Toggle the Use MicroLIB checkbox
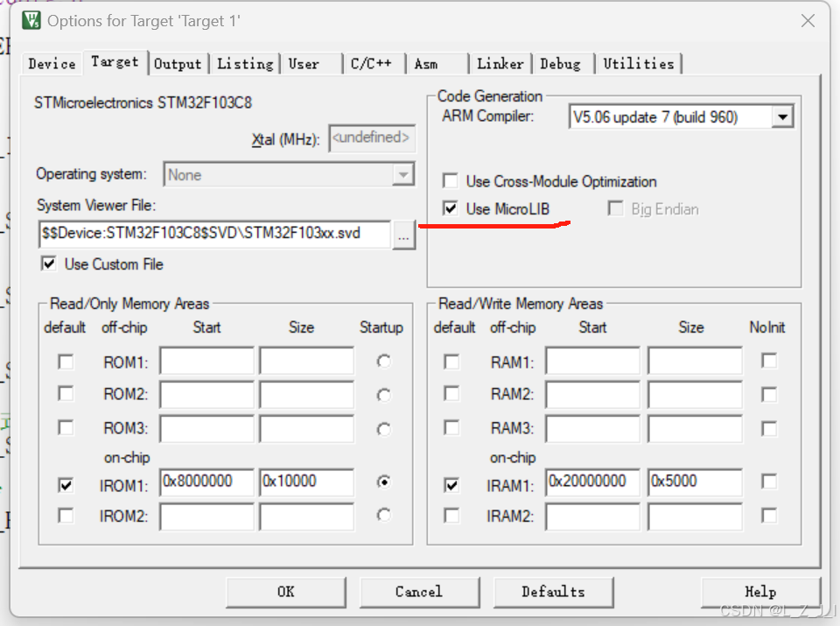This screenshot has width=840, height=626. click(451, 208)
